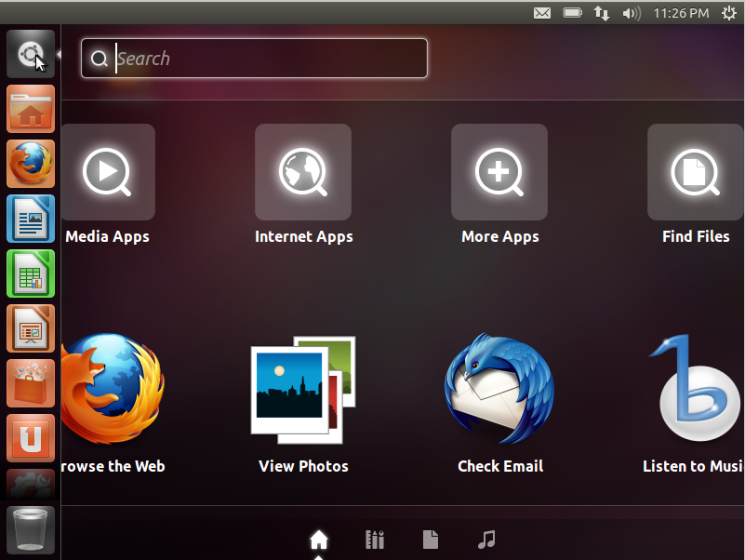The height and width of the screenshot is (560, 745).
Task: Open the session gear menu
Action: pos(731,13)
